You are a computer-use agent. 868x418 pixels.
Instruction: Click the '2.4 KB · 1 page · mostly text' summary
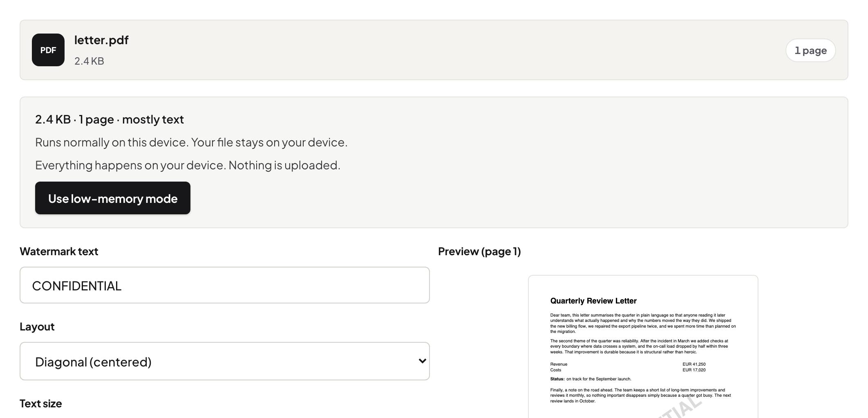110,119
